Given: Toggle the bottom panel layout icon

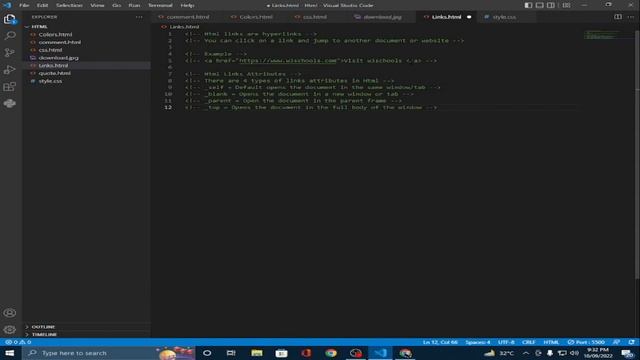Looking at the screenshot, I should (540, 5).
